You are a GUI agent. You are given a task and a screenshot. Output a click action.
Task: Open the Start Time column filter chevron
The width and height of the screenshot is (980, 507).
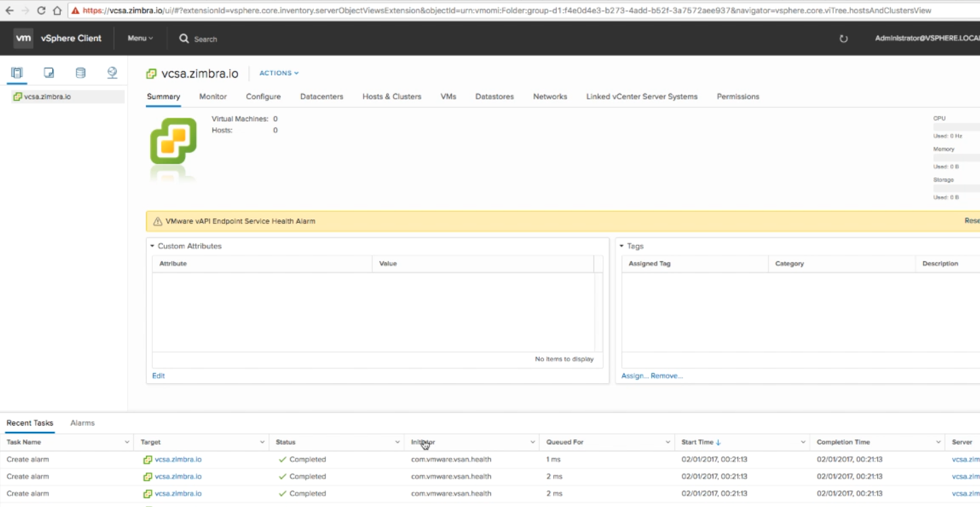pyautogui.click(x=803, y=443)
